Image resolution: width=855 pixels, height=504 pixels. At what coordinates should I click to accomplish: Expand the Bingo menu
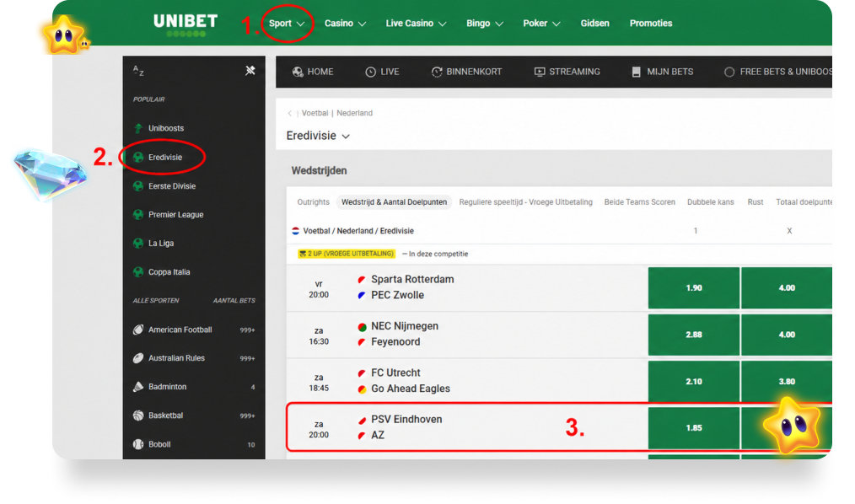(x=484, y=24)
